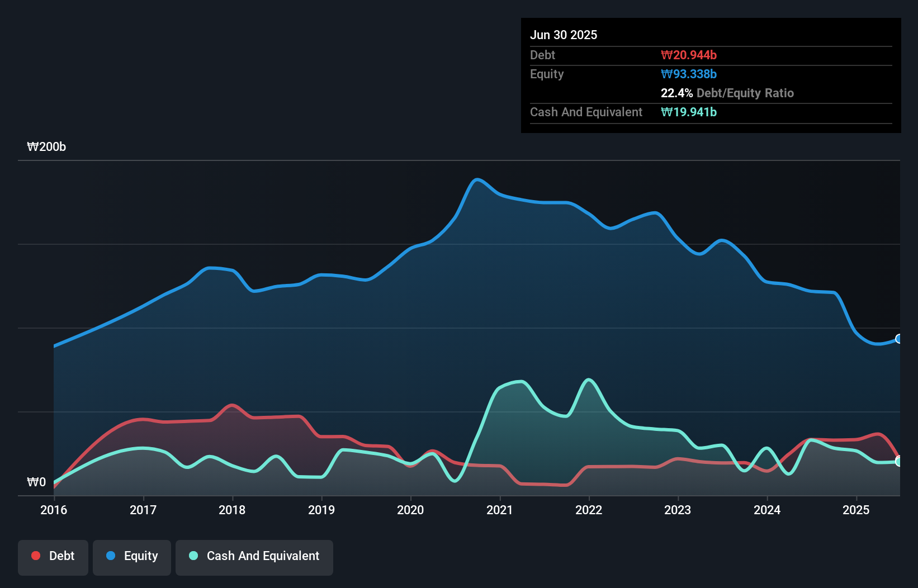Select the 2025 year label on the axis
918x588 pixels.
point(856,510)
